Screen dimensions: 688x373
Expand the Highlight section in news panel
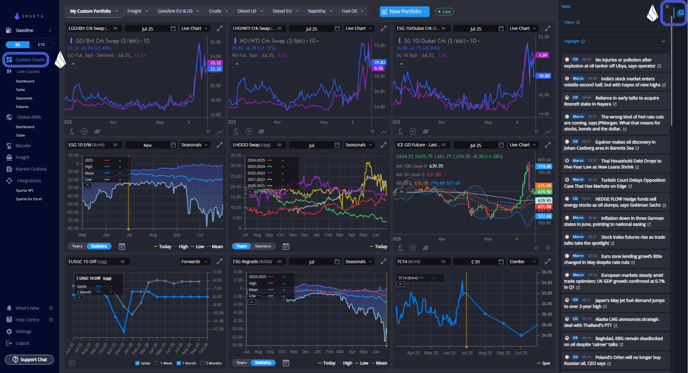(x=615, y=41)
